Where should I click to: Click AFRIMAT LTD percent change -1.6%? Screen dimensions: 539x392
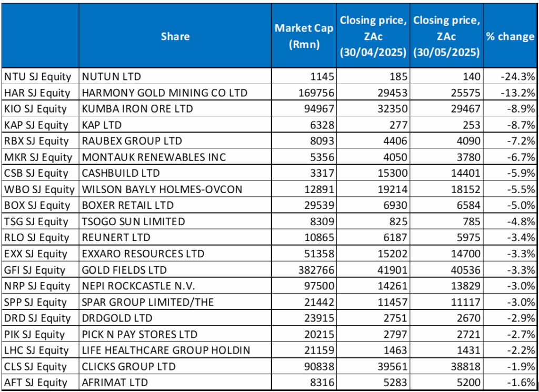(x=510, y=383)
